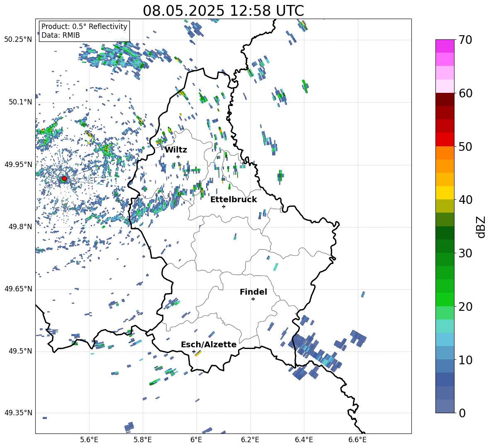Screen dimensions: 491x448
Task: Click the 60 colorbar tick value
Action: [465, 93]
